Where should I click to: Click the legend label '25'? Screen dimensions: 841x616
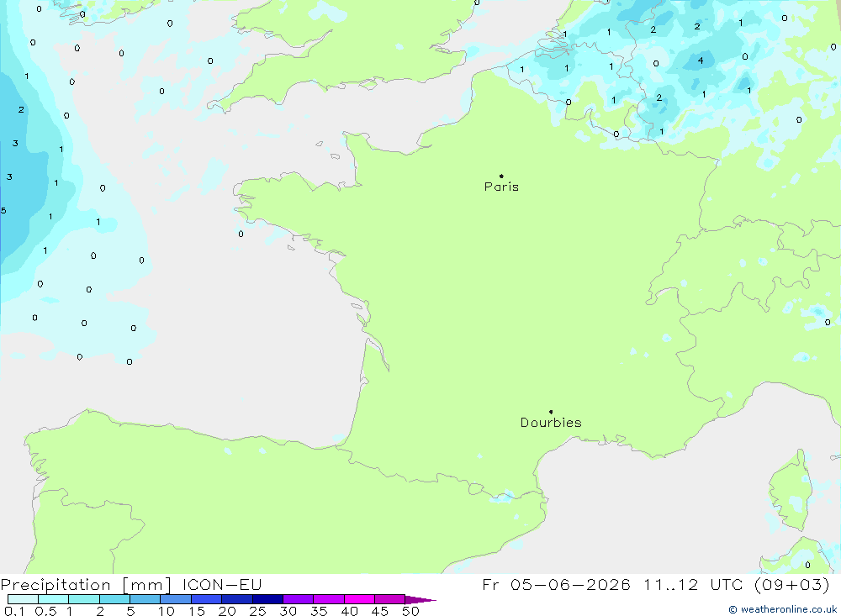coord(258,611)
